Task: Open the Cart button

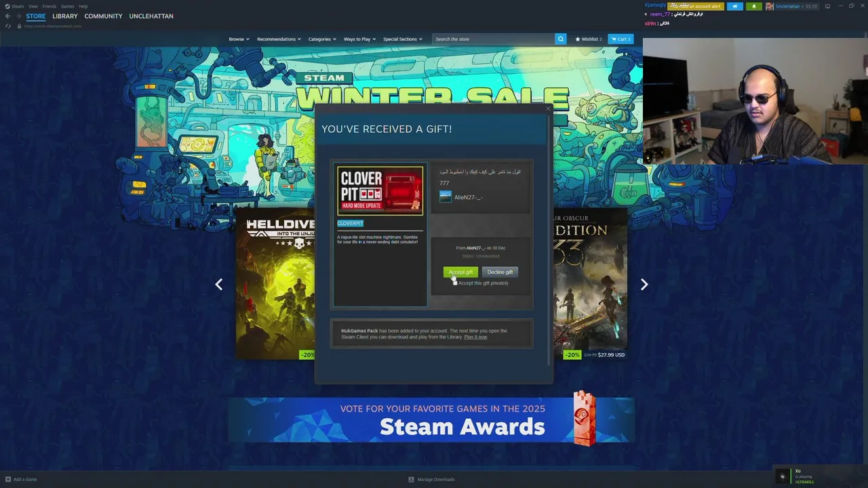Action: pos(620,39)
